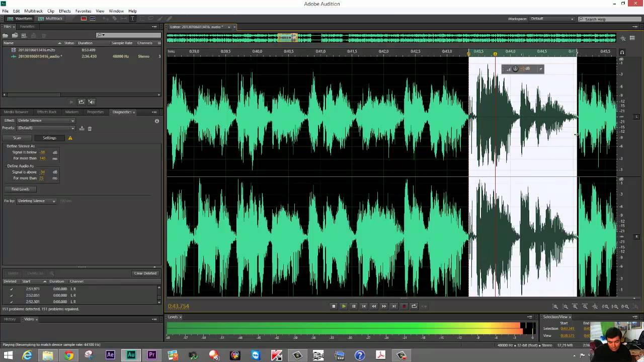Image resolution: width=644 pixels, height=362 pixels.
Task: Open the Favorites menu
Action: tap(83, 11)
